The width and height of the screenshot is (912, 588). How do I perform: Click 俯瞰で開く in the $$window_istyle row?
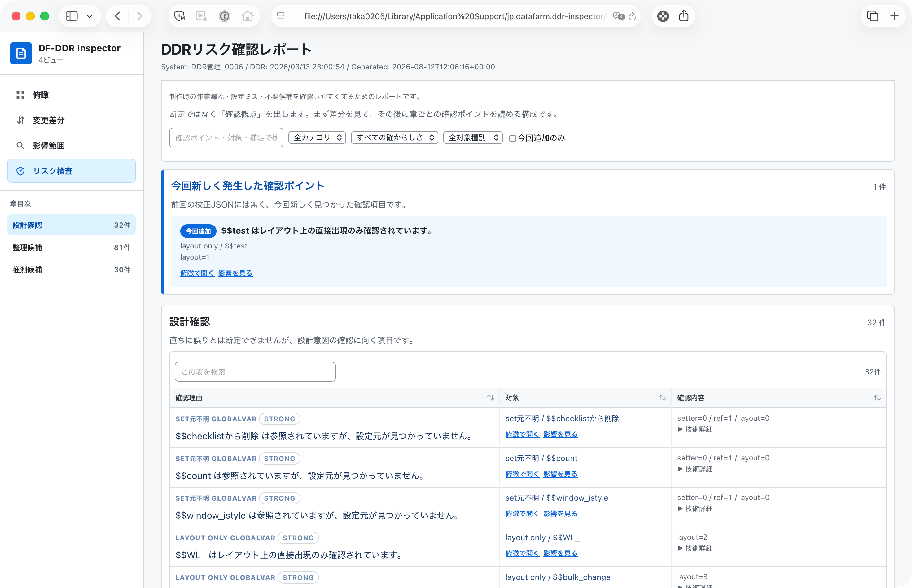[x=522, y=514]
